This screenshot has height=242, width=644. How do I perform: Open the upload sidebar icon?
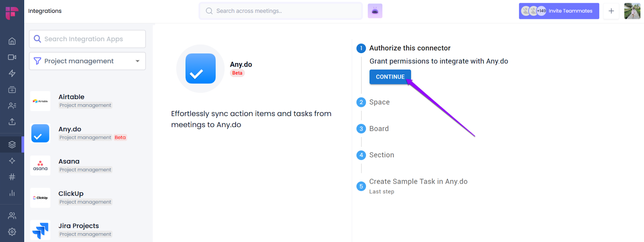(12, 122)
